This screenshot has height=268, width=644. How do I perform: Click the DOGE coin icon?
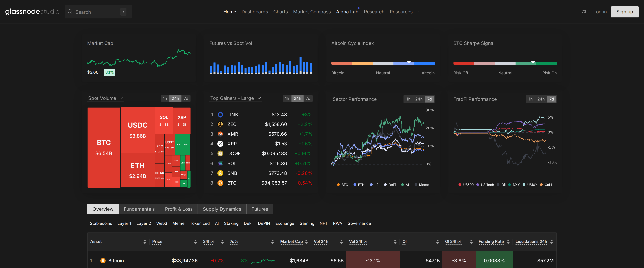[x=220, y=153]
